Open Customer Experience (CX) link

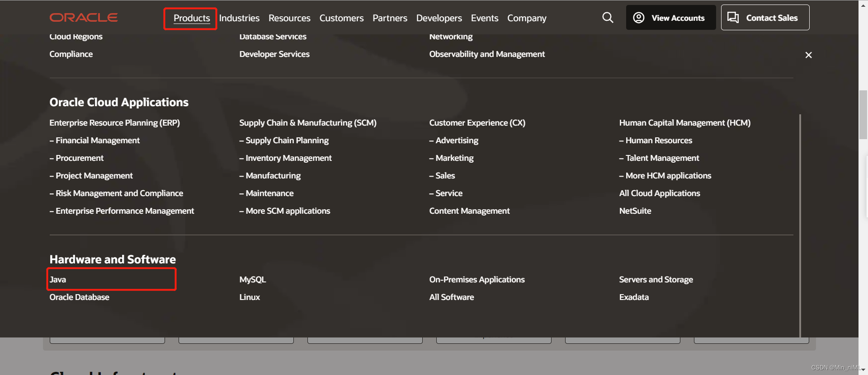[477, 123]
